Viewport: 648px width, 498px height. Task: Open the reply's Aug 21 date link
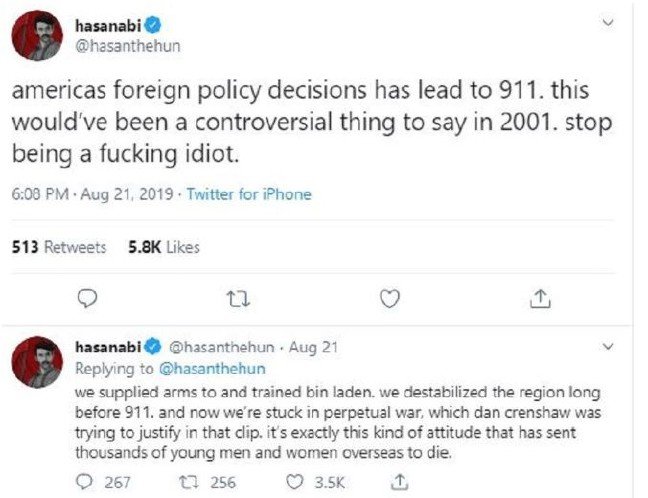click(313, 347)
